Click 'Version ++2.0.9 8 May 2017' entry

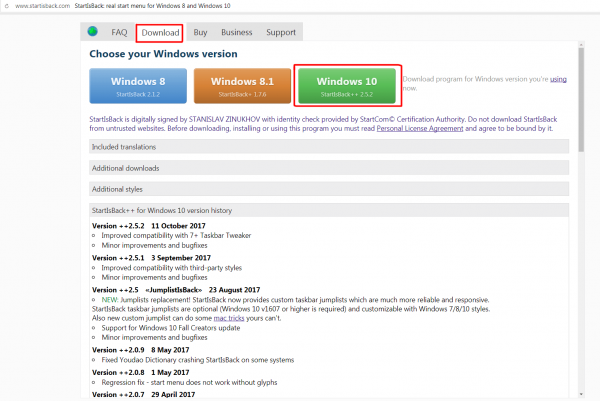[x=140, y=350]
